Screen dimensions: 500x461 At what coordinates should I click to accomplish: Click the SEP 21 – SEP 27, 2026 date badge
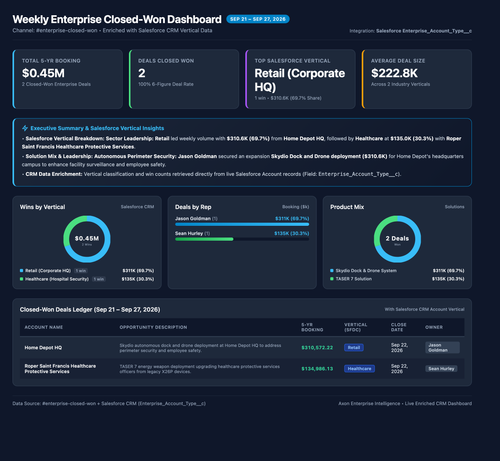click(x=258, y=19)
